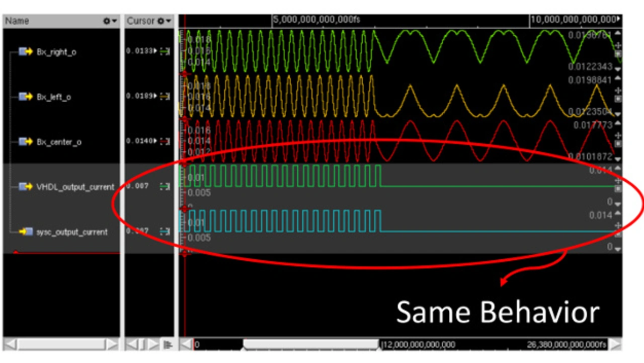Select the Bx_center_o signal row
644x363 pixels.
[59, 142]
